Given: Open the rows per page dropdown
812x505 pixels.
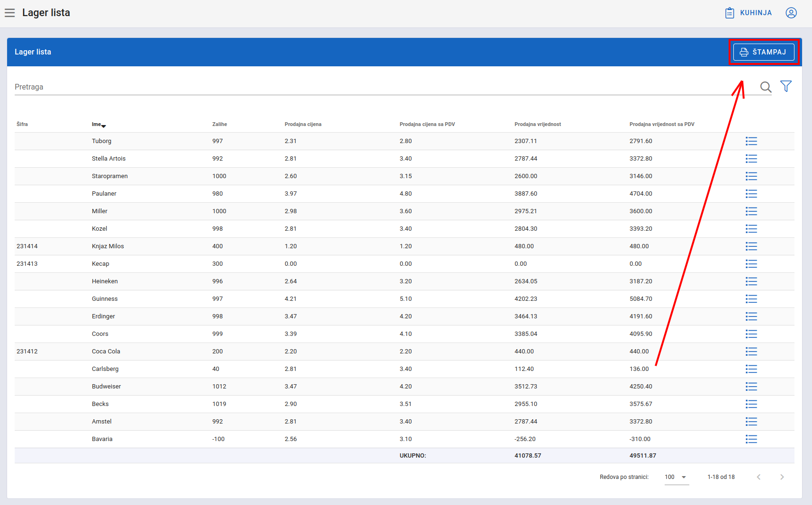Looking at the screenshot, I should pos(677,477).
